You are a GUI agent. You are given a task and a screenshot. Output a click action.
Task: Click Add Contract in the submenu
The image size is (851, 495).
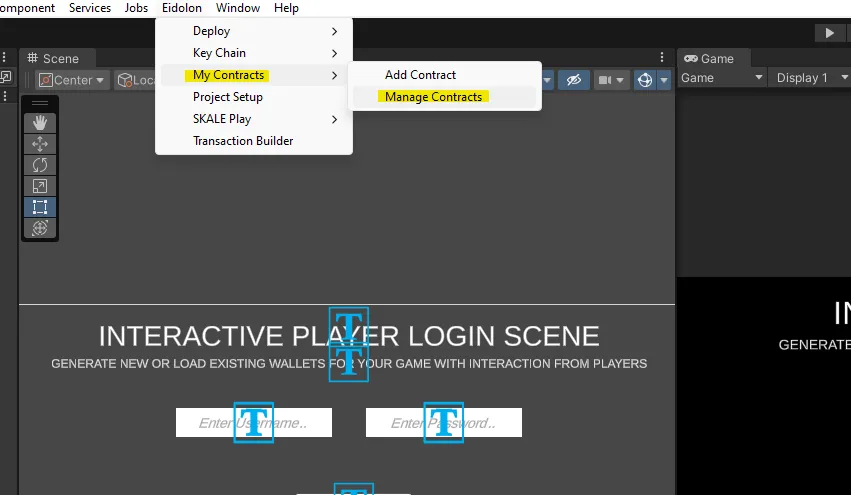[420, 75]
